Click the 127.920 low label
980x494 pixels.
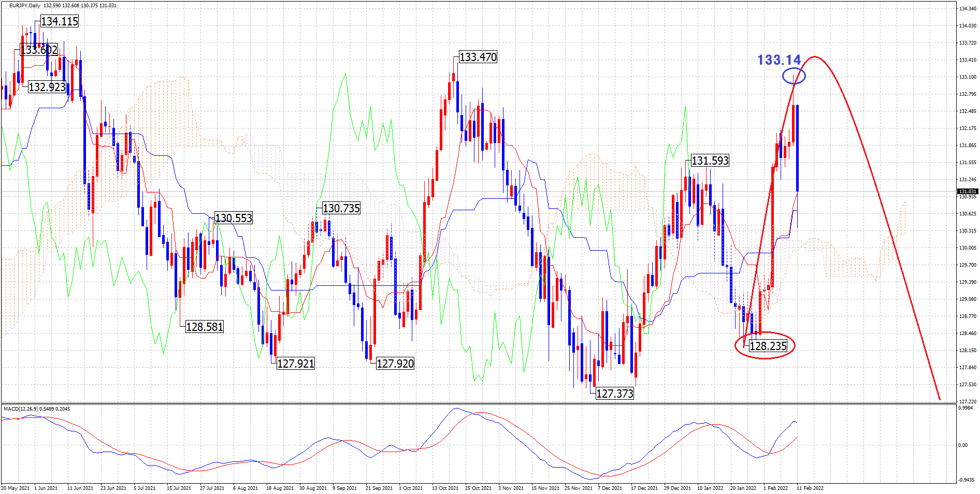click(395, 364)
